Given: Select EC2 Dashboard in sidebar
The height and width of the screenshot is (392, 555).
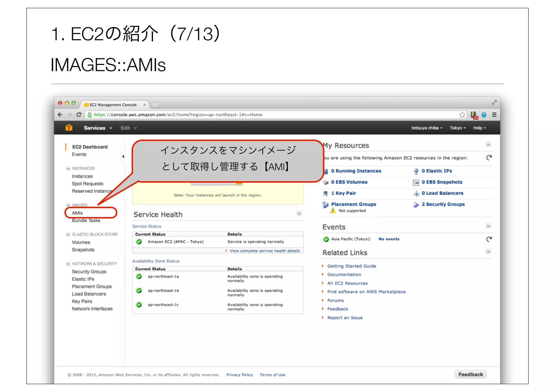Looking at the screenshot, I should (90, 147).
